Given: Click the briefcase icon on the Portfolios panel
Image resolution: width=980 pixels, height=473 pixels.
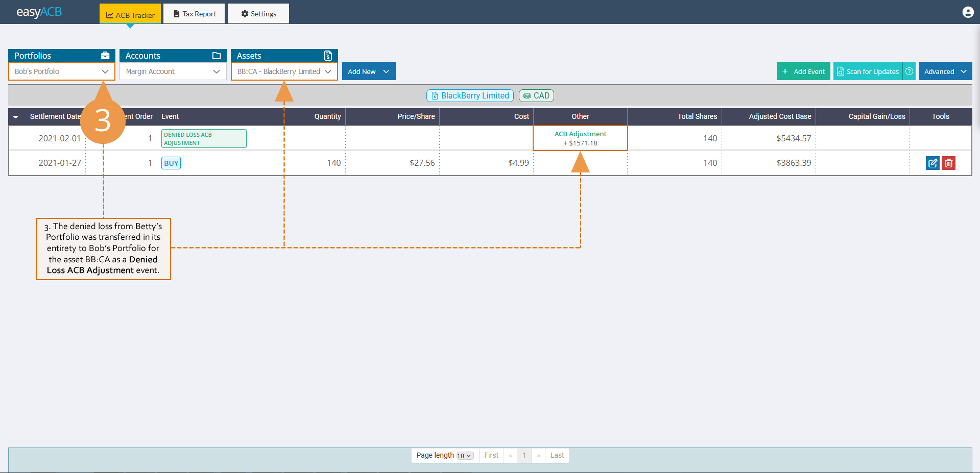Looking at the screenshot, I should point(105,55).
